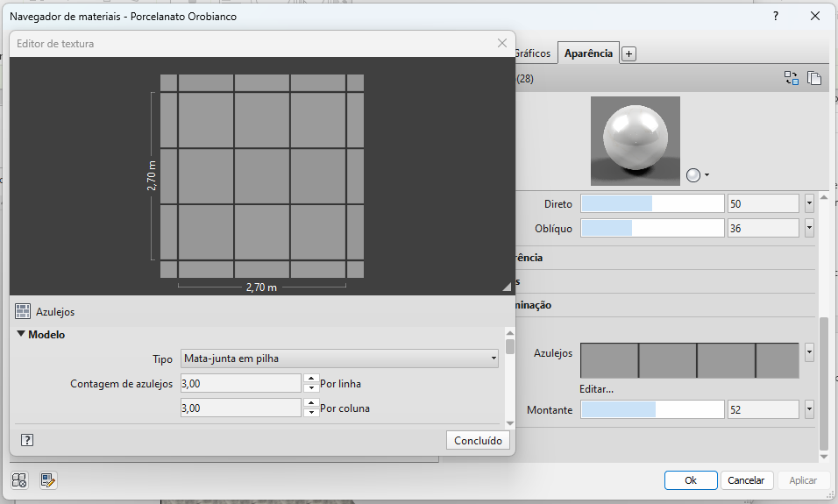Click the Editar... link under Azulejos
838x504 pixels.
point(596,389)
